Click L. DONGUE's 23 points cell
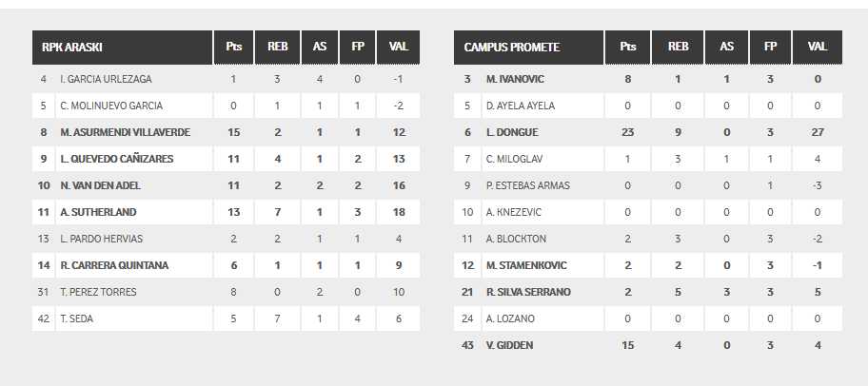This screenshot has width=868, height=386. (x=627, y=132)
